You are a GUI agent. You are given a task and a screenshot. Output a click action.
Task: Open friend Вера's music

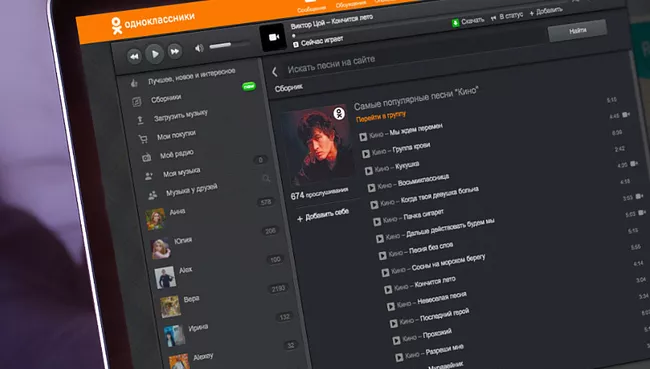(x=191, y=299)
